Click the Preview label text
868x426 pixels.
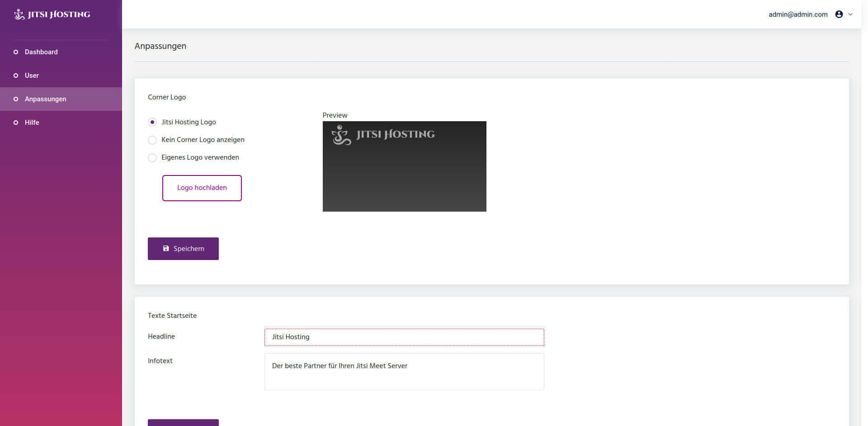(335, 115)
